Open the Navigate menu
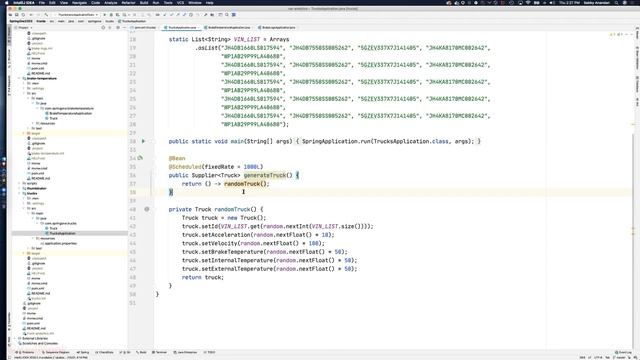The image size is (640, 360). tap(80, 2)
